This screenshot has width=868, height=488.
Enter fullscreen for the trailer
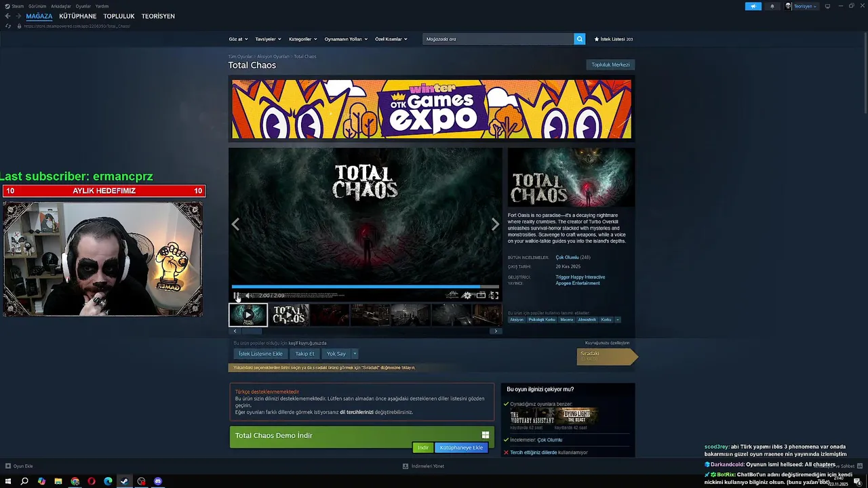pos(494,296)
